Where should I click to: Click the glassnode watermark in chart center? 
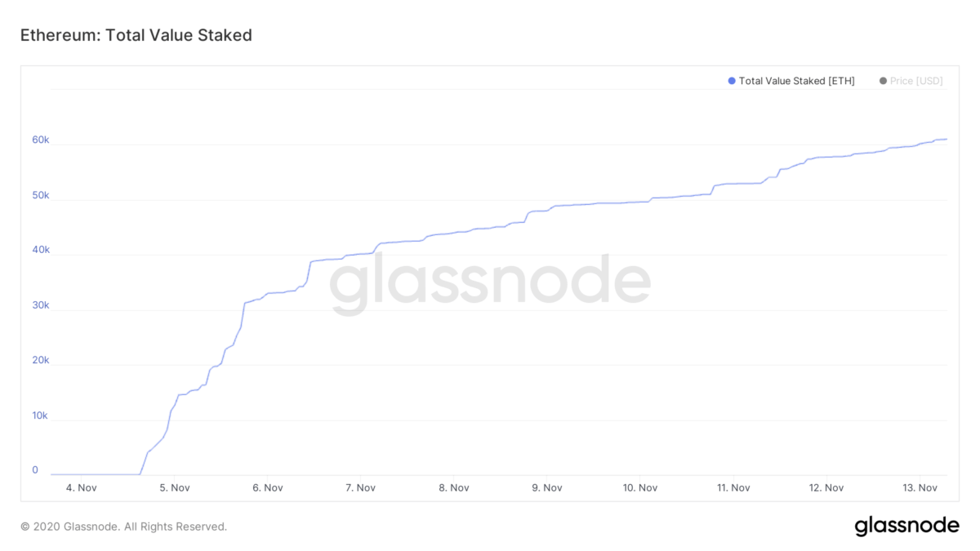tap(490, 284)
